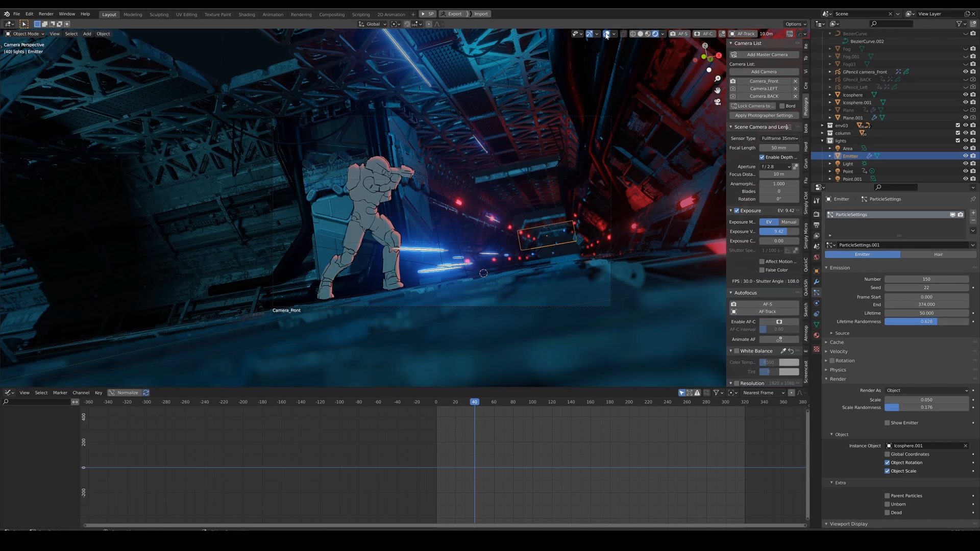Remove Camera.LEFT from the camera list

[795, 89]
